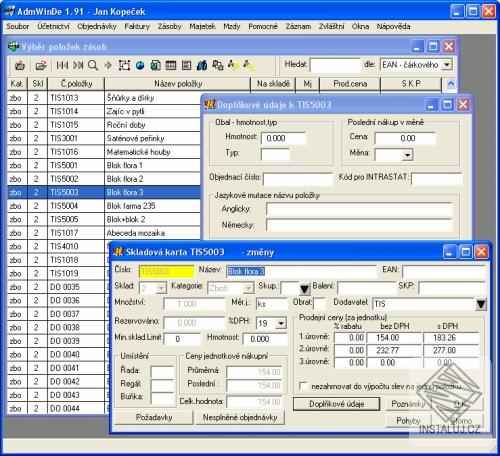Expand the Měna currency dropdown
This screenshot has height=456, width=500.
[x=407, y=155]
